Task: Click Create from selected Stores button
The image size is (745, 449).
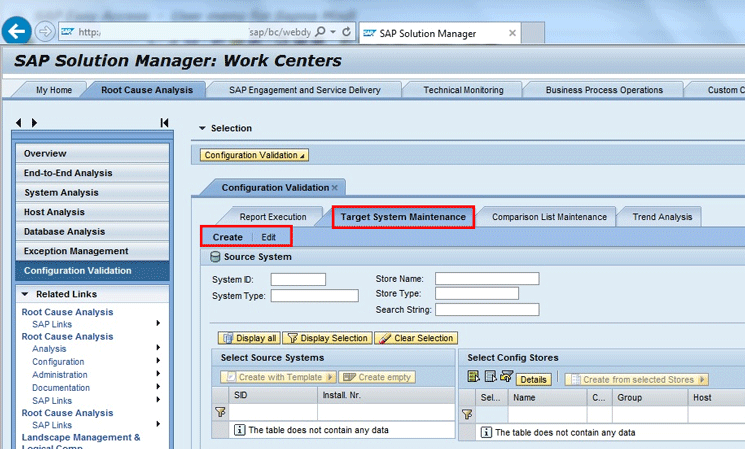Action: (637, 379)
